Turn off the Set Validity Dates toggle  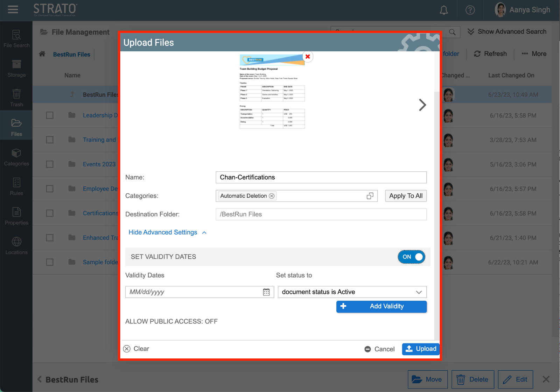tap(412, 257)
